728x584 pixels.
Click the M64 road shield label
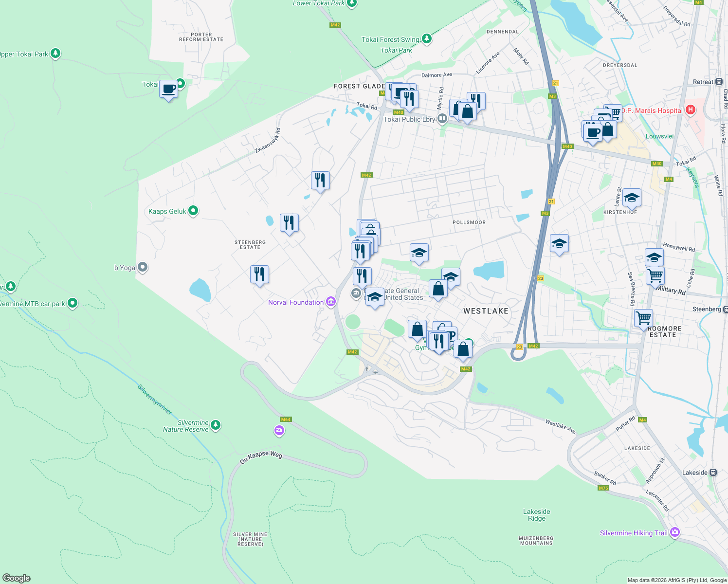285,419
